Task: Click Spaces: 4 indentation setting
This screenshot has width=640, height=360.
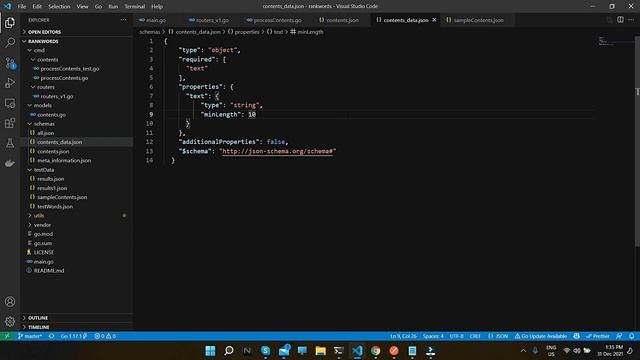Action: click(433, 336)
